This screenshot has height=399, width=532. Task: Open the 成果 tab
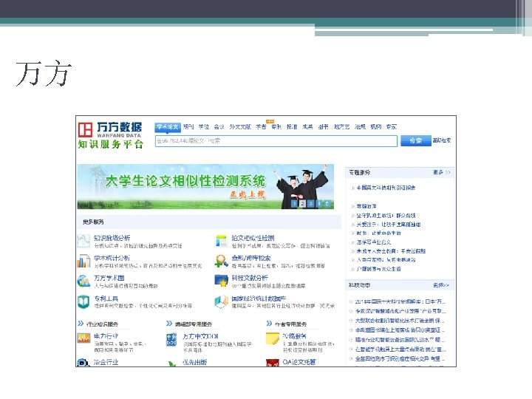tap(307, 126)
